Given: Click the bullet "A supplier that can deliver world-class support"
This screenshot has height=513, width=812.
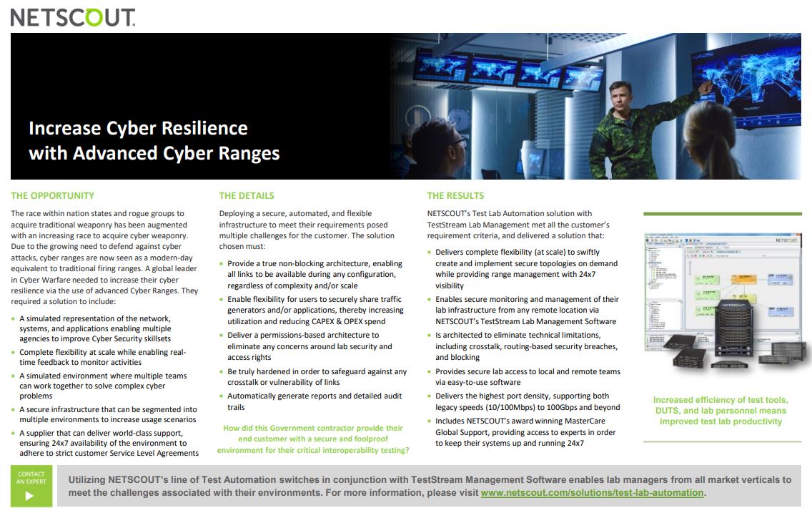Looking at the screenshot, I should (x=109, y=443).
